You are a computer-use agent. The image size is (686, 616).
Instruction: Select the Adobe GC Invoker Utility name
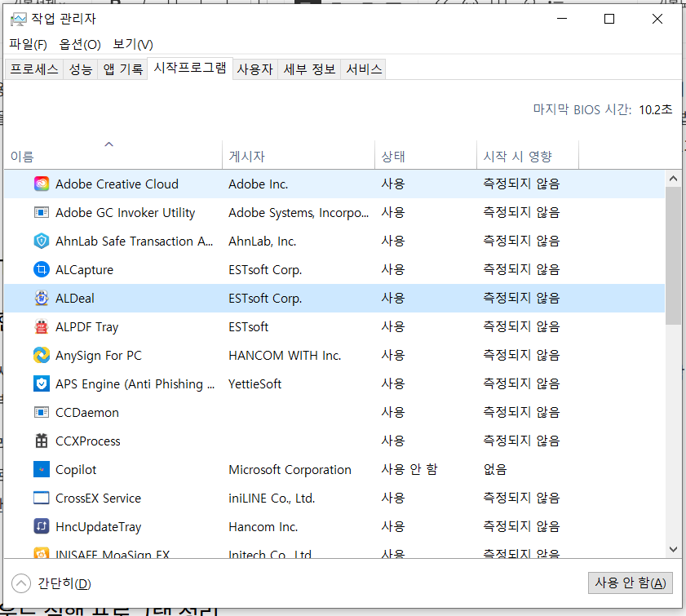(125, 213)
